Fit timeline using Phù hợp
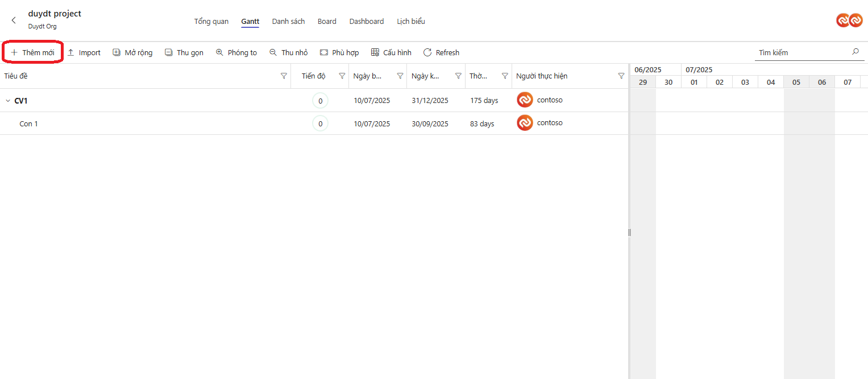The height and width of the screenshot is (379, 868). pyautogui.click(x=339, y=52)
